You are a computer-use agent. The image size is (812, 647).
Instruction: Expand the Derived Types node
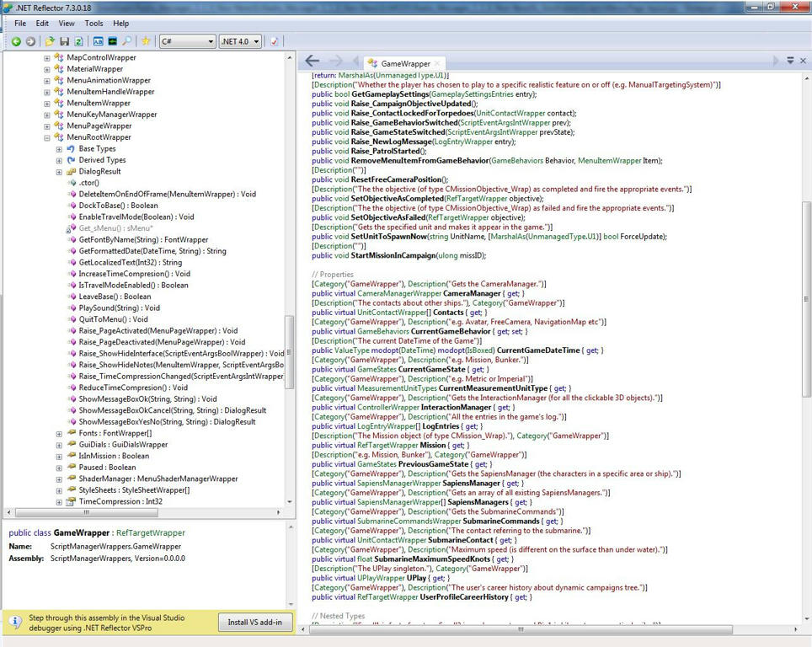click(x=59, y=161)
